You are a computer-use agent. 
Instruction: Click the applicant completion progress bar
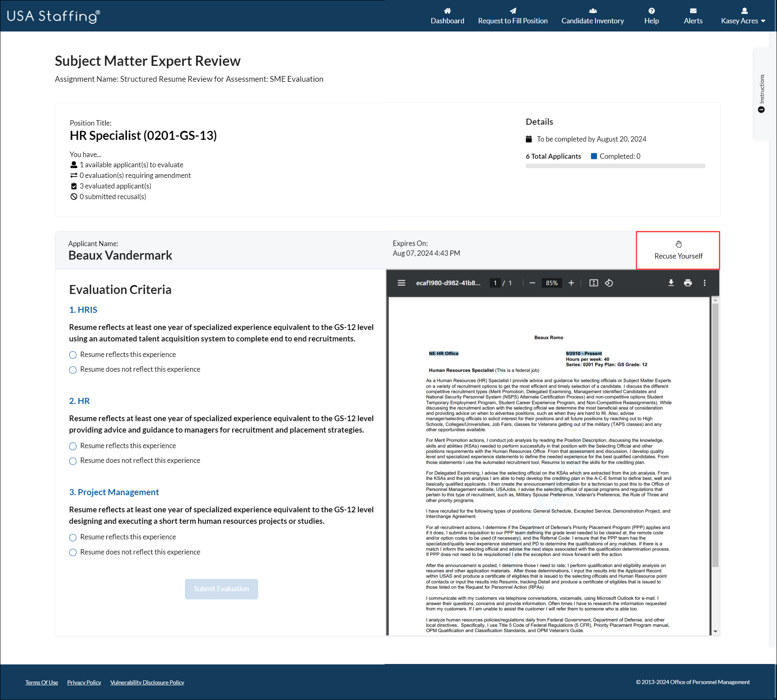pos(615,166)
